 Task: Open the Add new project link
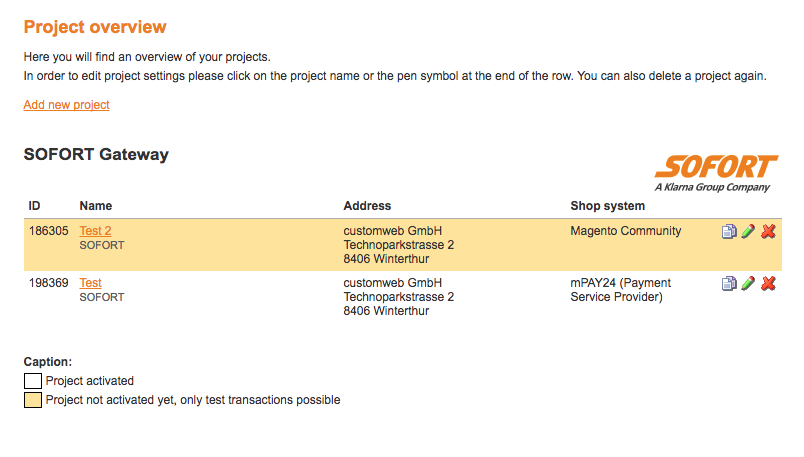[66, 105]
